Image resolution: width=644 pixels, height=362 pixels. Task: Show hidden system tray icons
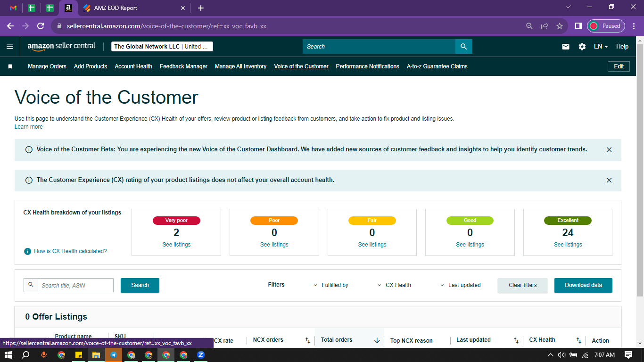point(550,355)
